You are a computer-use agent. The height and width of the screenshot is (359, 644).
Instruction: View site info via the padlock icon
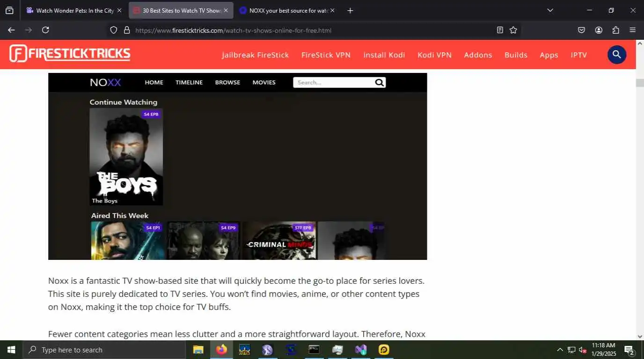126,30
